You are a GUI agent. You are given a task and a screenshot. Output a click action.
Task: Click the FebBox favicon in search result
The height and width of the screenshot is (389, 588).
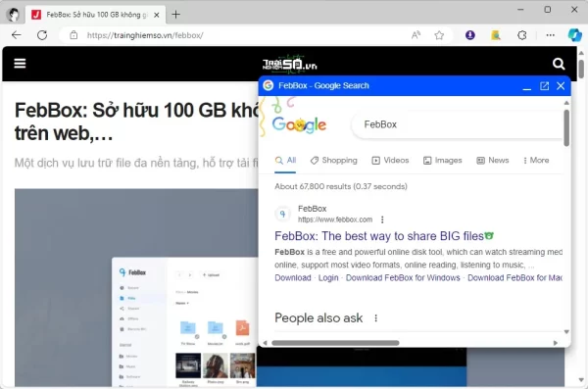click(x=283, y=214)
